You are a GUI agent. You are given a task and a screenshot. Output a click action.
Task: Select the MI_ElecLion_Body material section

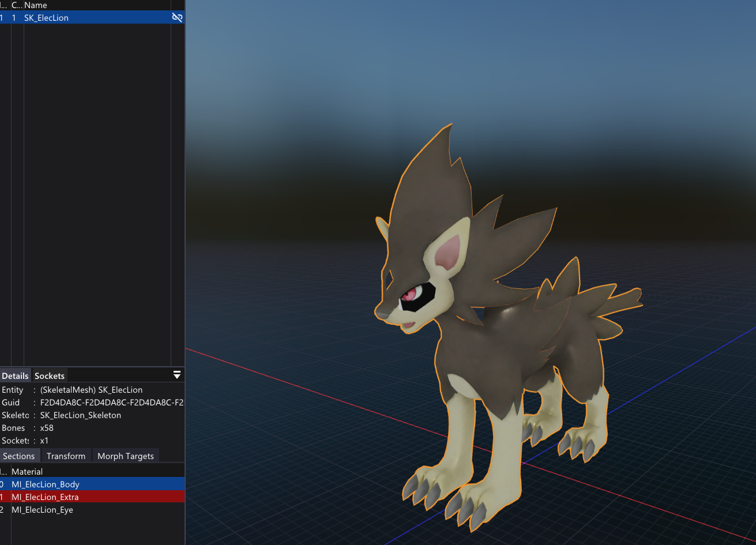(92, 484)
